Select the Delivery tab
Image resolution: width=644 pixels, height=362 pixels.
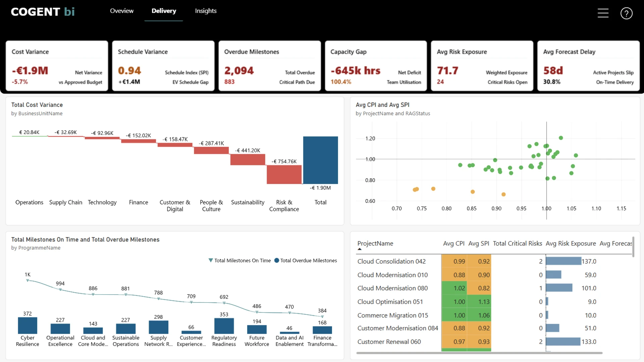point(164,11)
